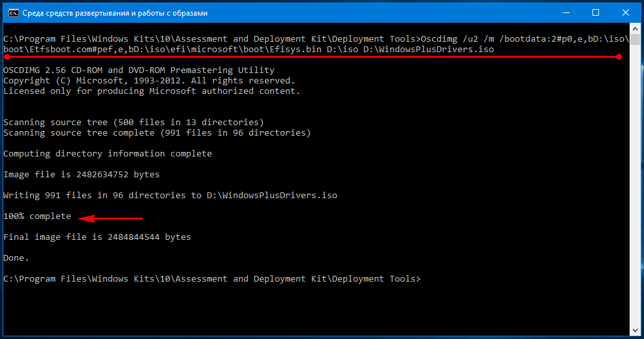Click the 'Writing 991 files' output line
644x339 pixels.
[170, 196]
